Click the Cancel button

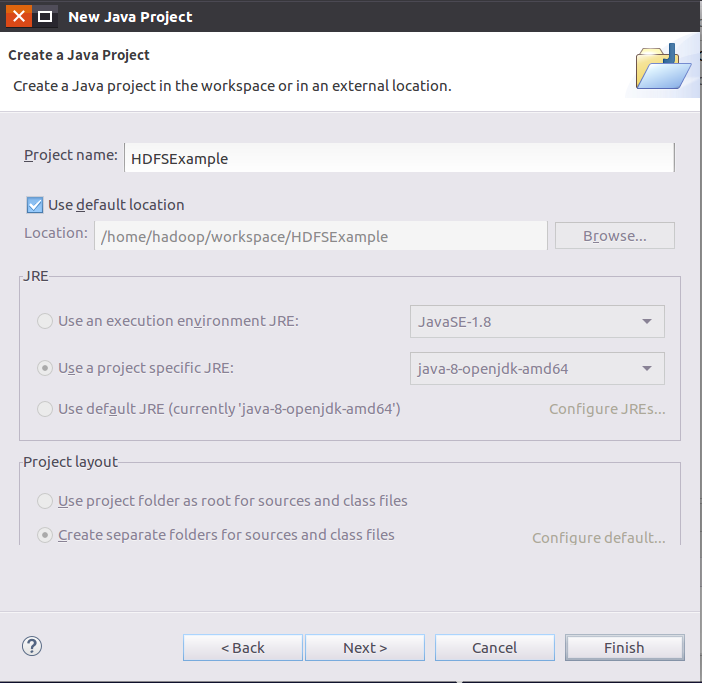coord(494,648)
